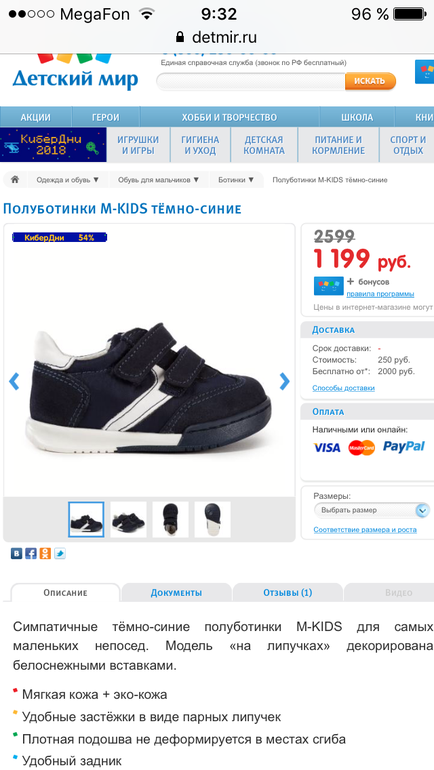This screenshot has width=434, height=770.
Task: Open the Способы доставки link
Action: coord(343,388)
